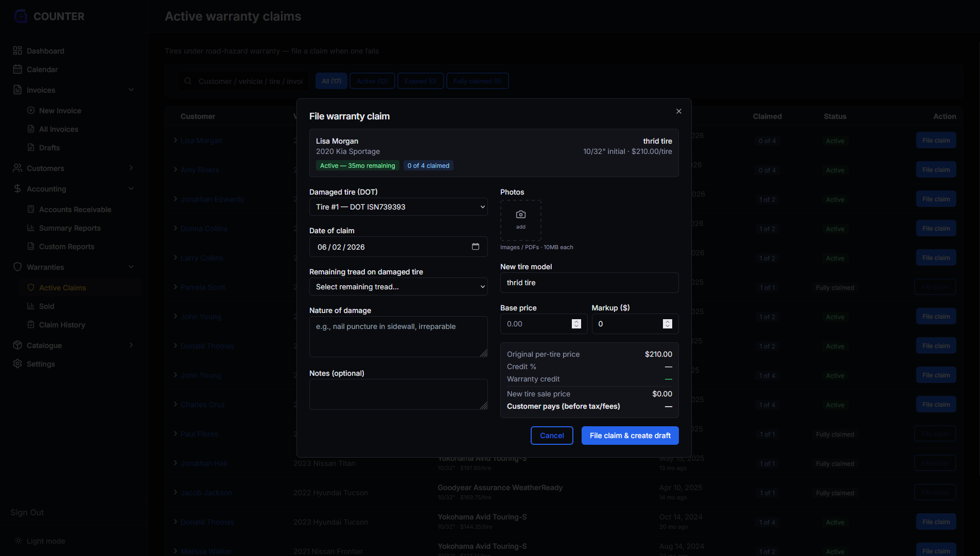The height and width of the screenshot is (556, 980).
Task: Click the Claim History clipboard icon
Action: click(x=31, y=324)
